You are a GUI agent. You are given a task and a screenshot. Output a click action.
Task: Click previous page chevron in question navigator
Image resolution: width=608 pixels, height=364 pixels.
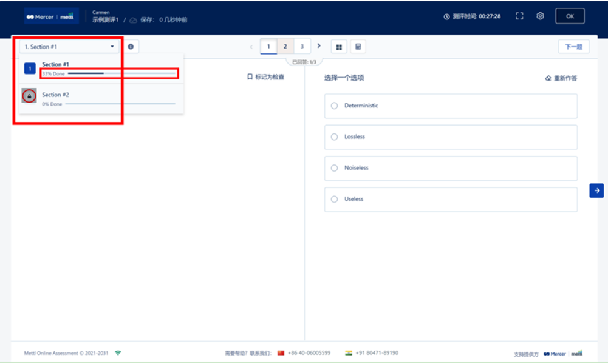[251, 47]
